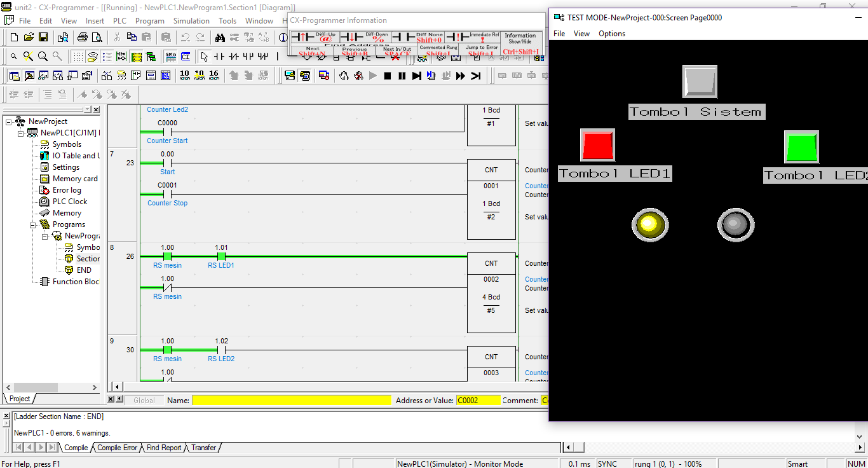This screenshot has width=868, height=468.
Task: Click the unlit gray lamp indicator
Action: tap(736, 224)
